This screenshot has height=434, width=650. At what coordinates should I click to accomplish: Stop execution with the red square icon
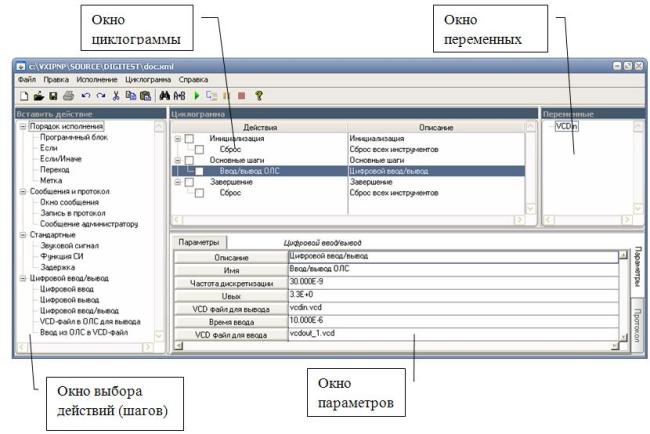point(241,96)
